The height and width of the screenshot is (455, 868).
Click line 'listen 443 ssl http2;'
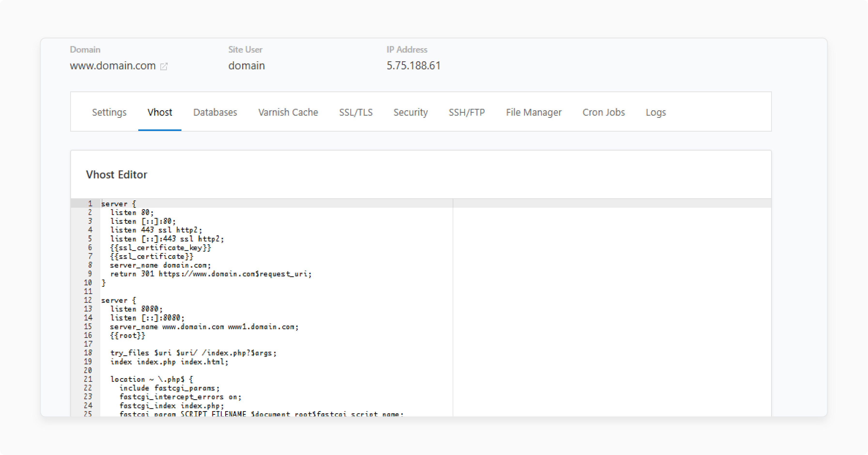coord(156,230)
